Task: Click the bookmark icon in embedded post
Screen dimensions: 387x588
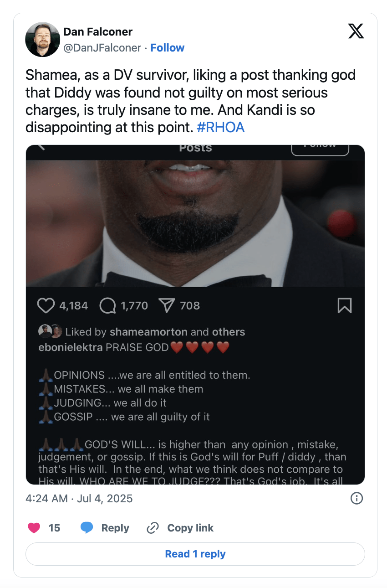Action: [x=345, y=305]
